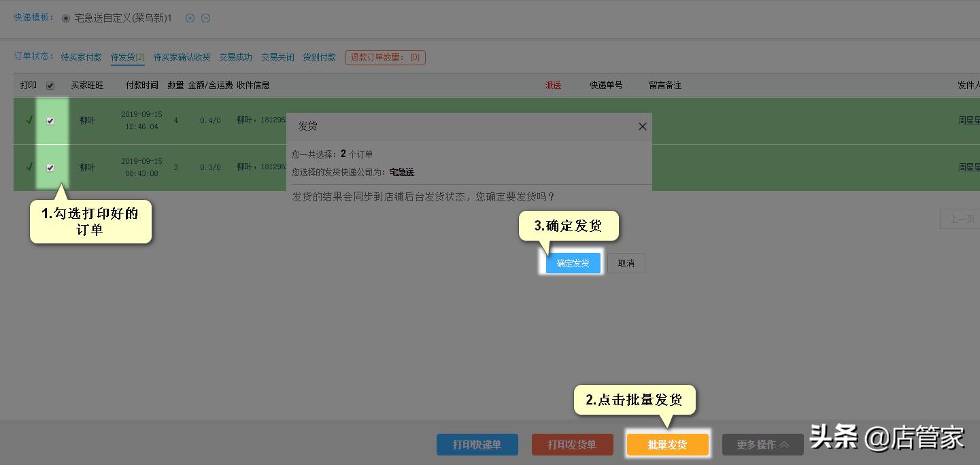Open the 货到付款 tab
The width and height of the screenshot is (980, 465).
pos(320,57)
